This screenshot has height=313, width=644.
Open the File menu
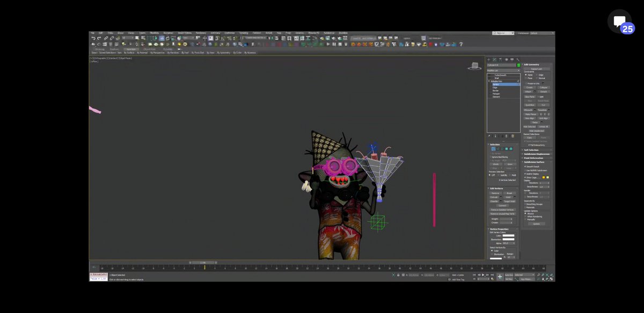coord(92,33)
